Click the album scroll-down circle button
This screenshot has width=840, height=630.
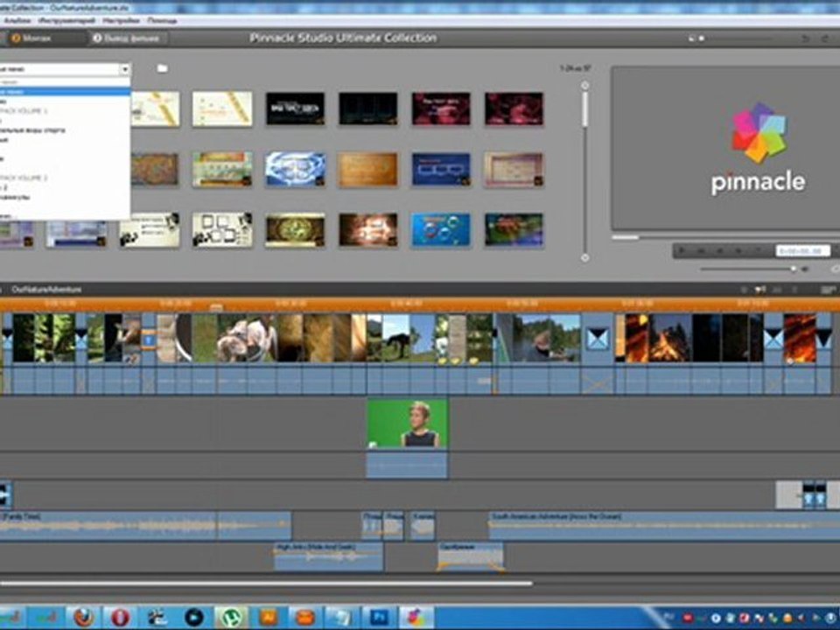(585, 257)
